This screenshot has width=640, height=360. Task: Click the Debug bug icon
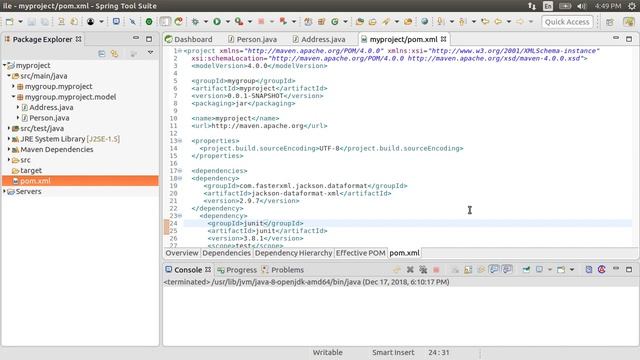(196, 22)
